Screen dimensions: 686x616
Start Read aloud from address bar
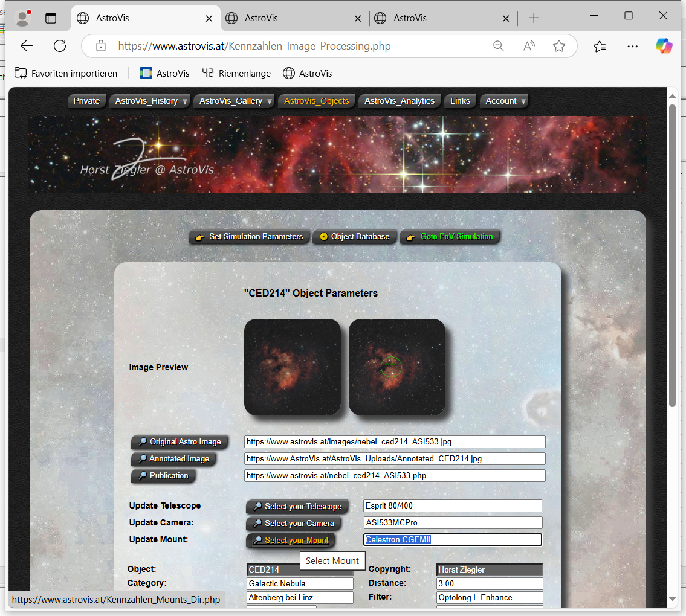coord(529,46)
